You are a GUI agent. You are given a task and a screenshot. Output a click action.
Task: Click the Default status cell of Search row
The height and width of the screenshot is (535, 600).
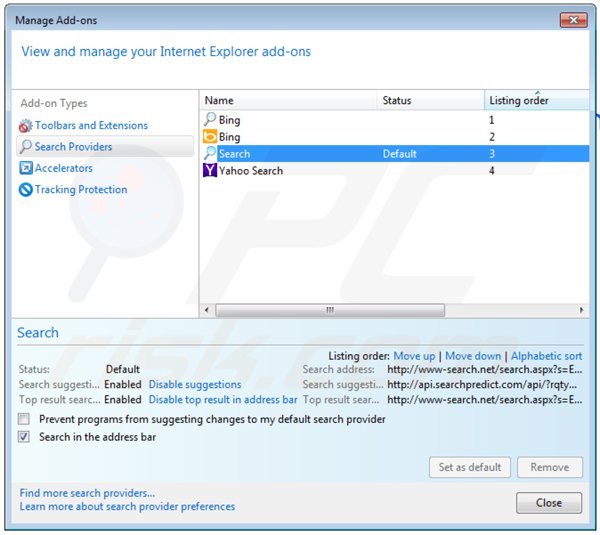[x=399, y=153]
